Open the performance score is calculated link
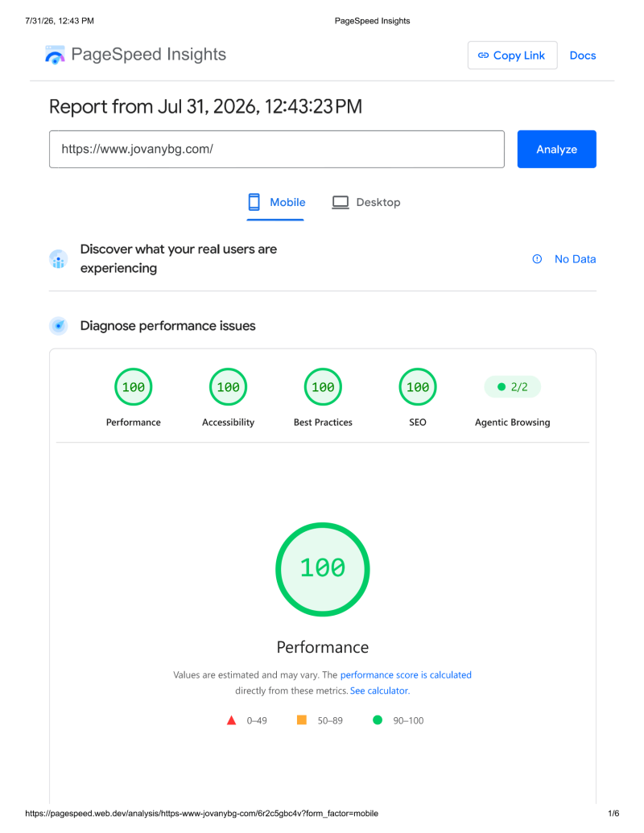The image size is (644, 833). (x=406, y=674)
